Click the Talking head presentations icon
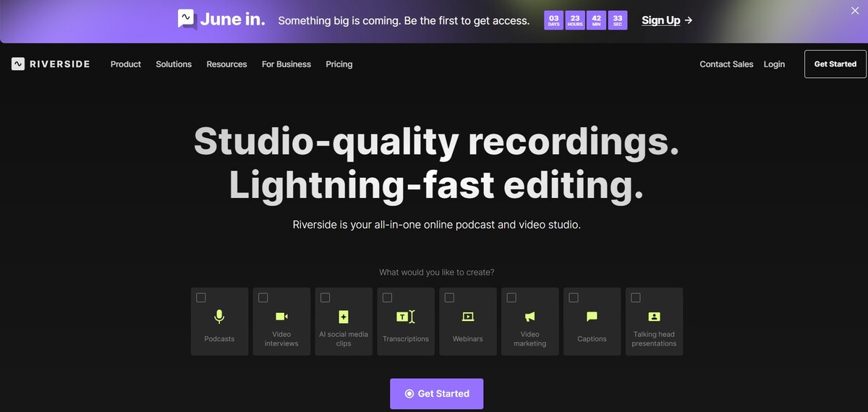 pyautogui.click(x=654, y=317)
